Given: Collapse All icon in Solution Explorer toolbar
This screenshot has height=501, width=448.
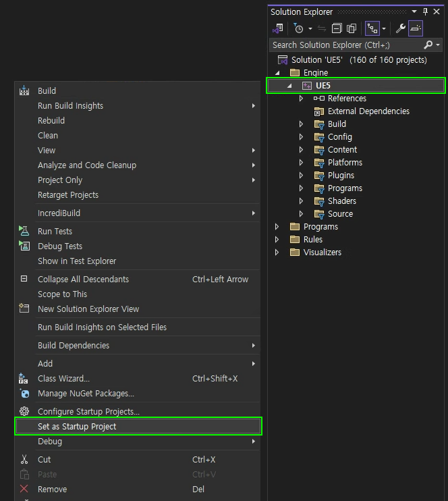Looking at the screenshot, I should tap(337, 29).
